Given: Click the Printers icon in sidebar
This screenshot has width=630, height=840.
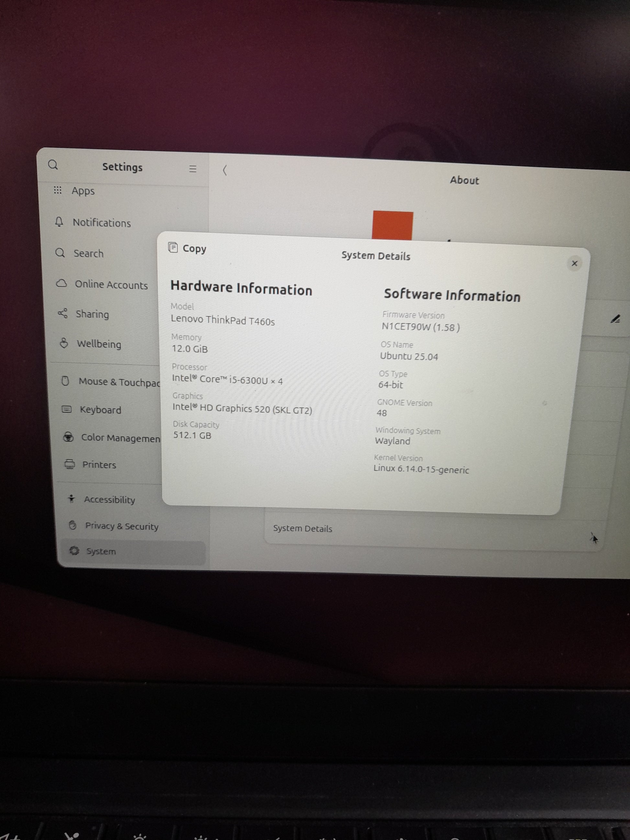Looking at the screenshot, I should point(70,464).
